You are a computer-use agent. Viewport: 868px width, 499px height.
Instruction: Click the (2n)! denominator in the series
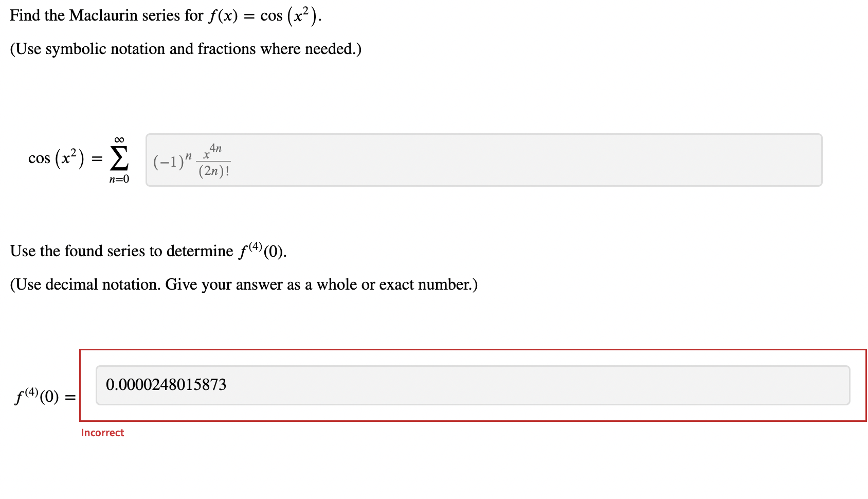[x=214, y=170]
